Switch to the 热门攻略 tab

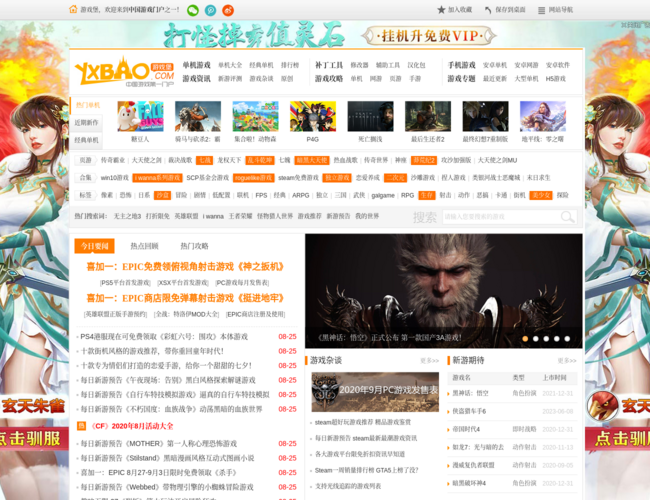tap(194, 246)
